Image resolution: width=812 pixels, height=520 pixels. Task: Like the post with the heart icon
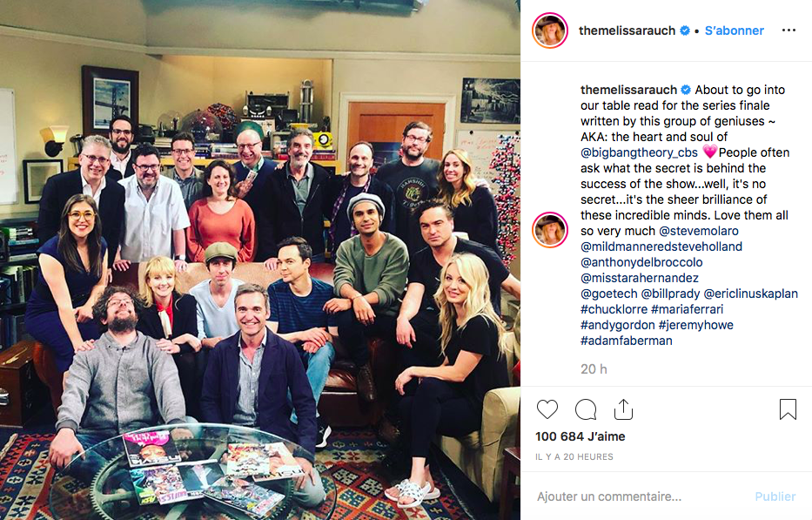point(547,409)
